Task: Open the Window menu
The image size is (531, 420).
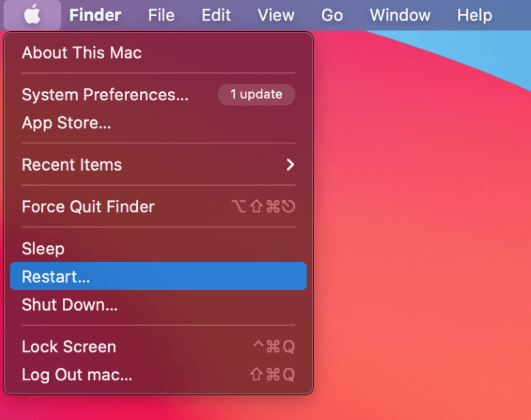Action: point(399,15)
